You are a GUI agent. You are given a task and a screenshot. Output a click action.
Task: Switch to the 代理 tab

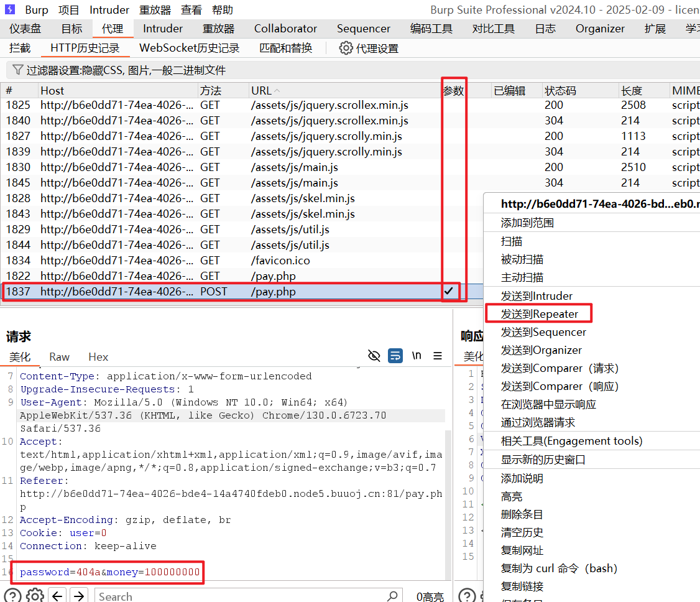113,29
